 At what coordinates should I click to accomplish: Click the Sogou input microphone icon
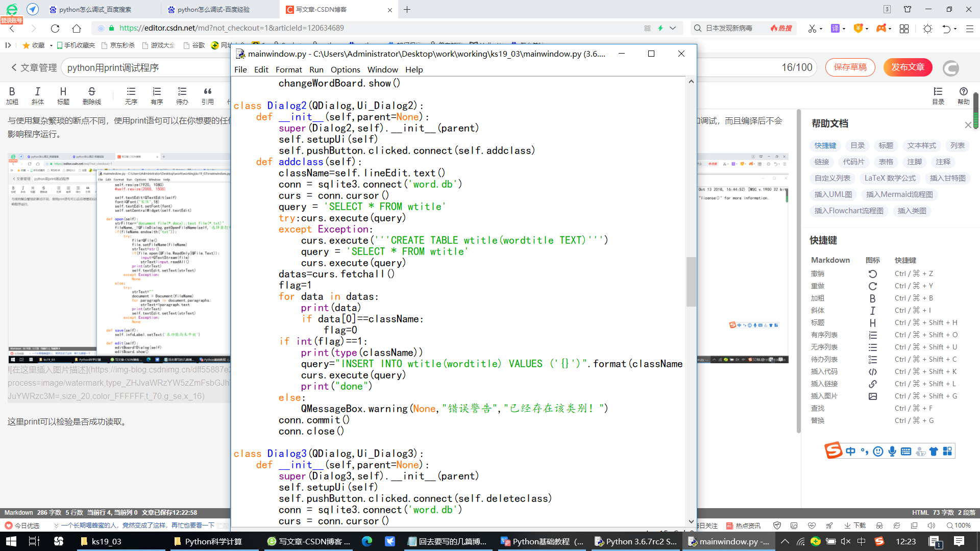[892, 451]
